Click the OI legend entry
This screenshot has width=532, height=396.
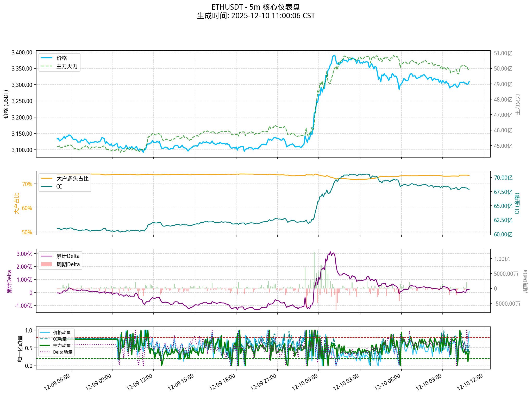pos(59,187)
